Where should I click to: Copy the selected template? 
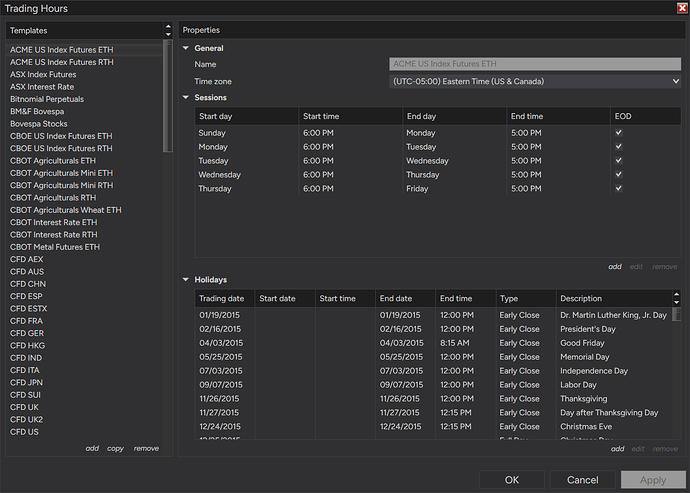coord(115,449)
